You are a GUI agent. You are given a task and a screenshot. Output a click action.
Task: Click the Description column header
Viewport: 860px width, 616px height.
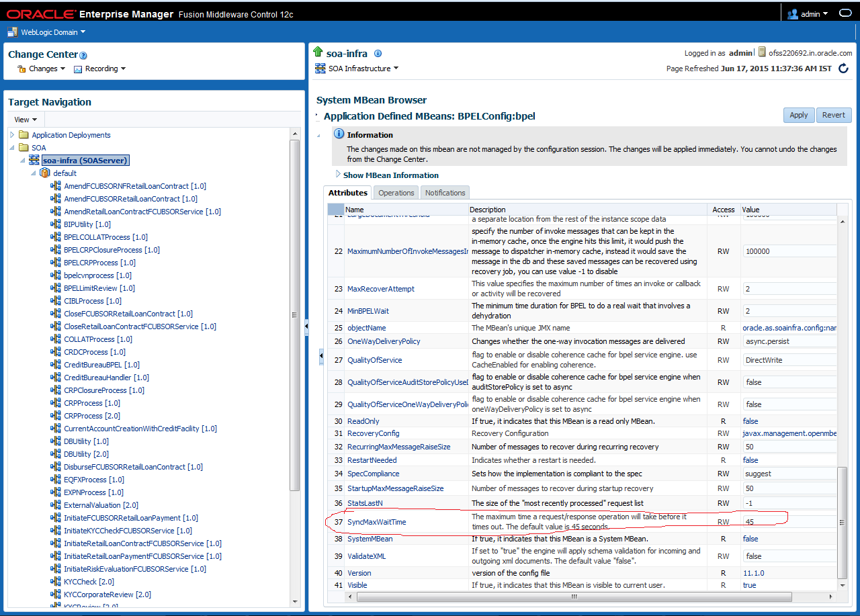(x=588, y=210)
